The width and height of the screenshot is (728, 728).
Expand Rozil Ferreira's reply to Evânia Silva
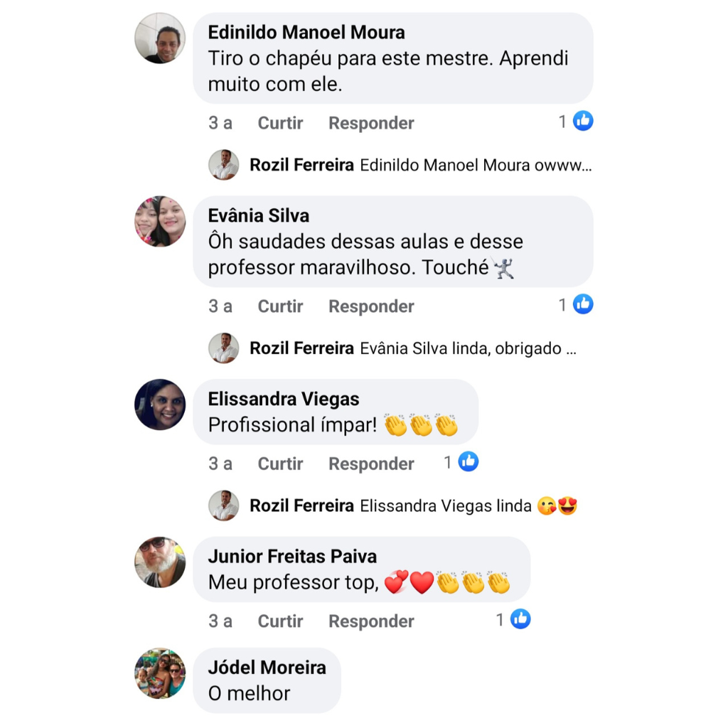point(392,348)
